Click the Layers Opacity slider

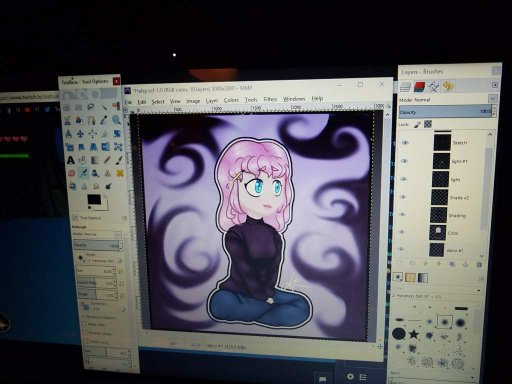click(445, 112)
